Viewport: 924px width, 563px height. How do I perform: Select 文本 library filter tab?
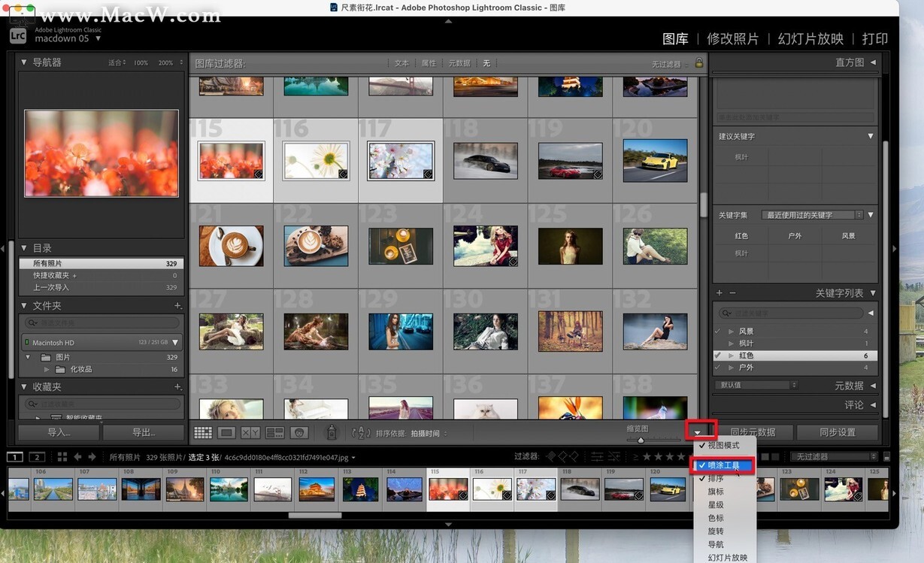[x=402, y=64]
